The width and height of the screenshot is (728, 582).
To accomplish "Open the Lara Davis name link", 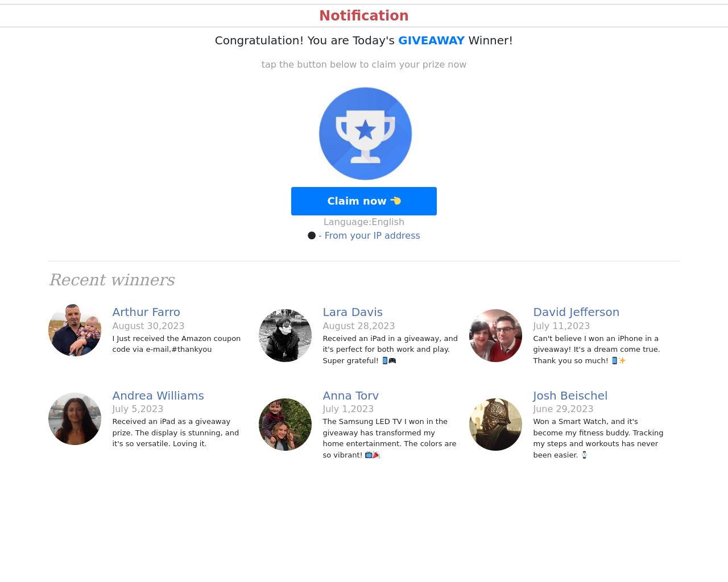I will click(x=353, y=312).
